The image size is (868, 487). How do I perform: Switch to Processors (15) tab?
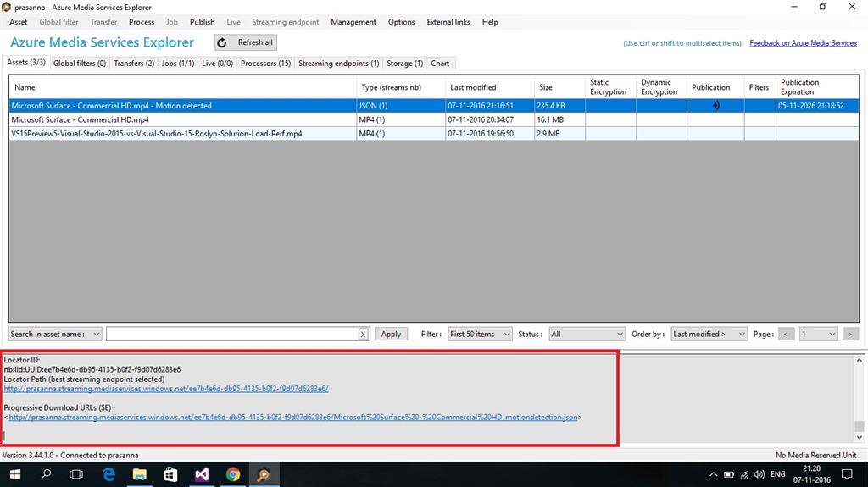coord(265,63)
